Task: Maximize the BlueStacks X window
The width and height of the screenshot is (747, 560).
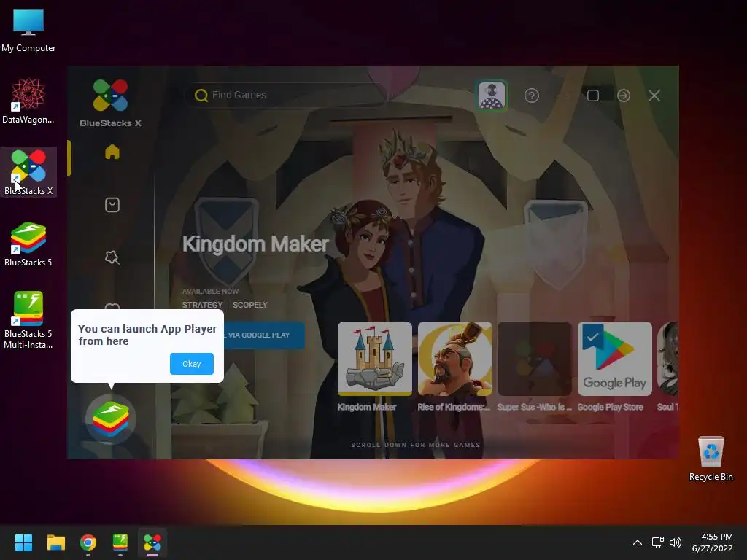Action: 592,96
